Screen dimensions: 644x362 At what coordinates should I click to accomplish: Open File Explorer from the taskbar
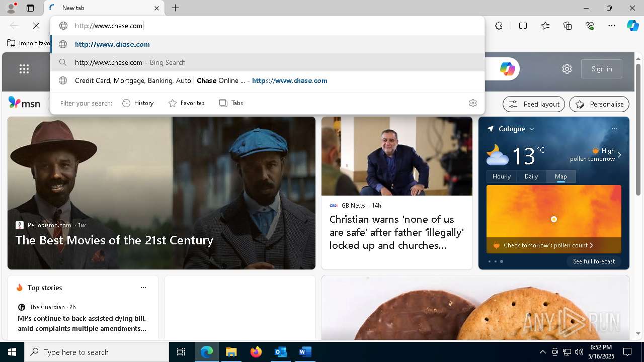pyautogui.click(x=231, y=352)
